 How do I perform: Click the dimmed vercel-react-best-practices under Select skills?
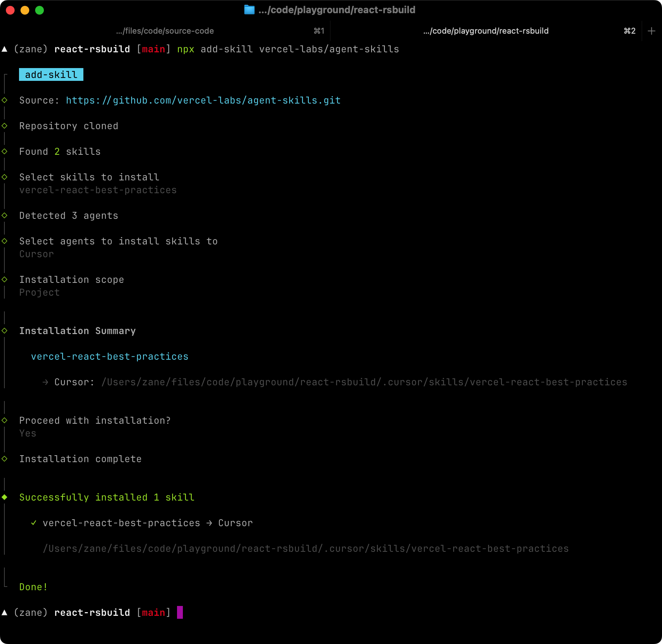98,190
